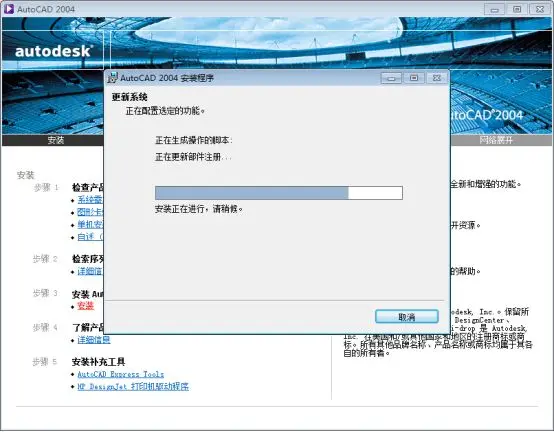This screenshot has width=554, height=432.
Task: Close the AutoCAD 2004 main window
Action: coord(540,9)
